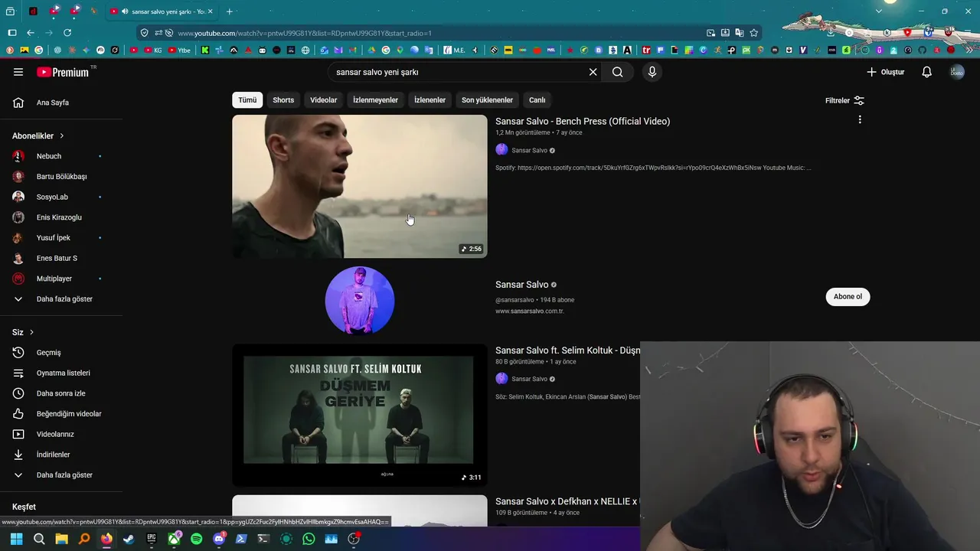980x551 pixels.
Task: Select the Videolar filter chip
Action: [x=323, y=100]
